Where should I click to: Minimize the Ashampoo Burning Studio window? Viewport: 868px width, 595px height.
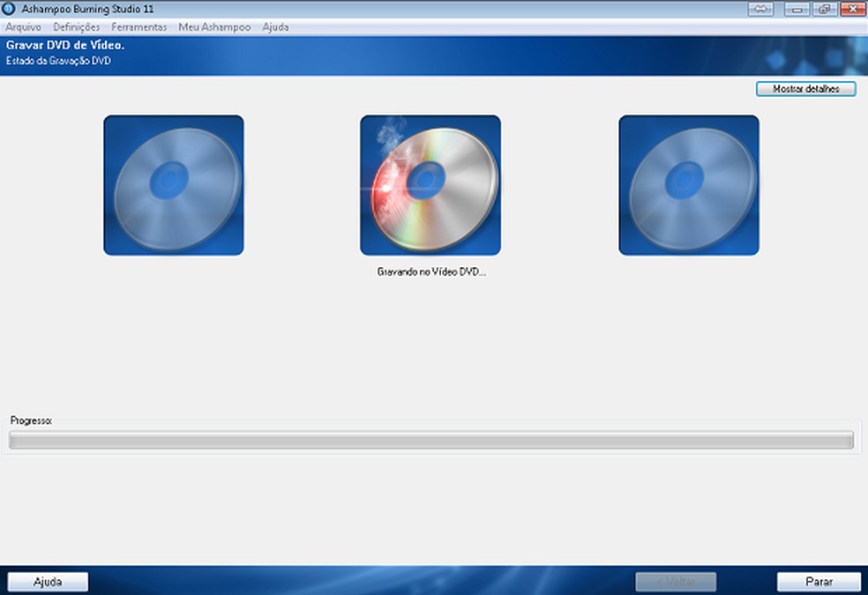coord(797,9)
